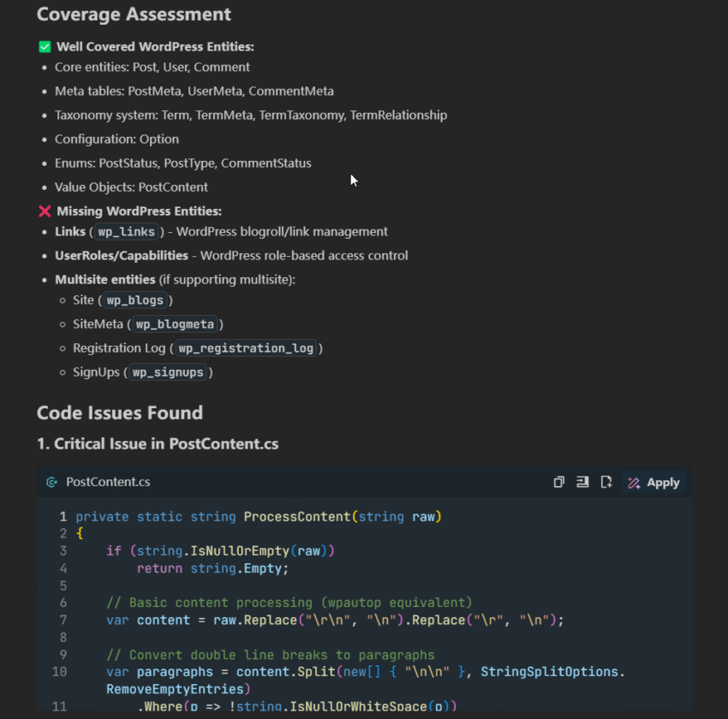Click the .Where lambda on line 11
This screenshot has height=719, width=728.
pyautogui.click(x=297, y=706)
